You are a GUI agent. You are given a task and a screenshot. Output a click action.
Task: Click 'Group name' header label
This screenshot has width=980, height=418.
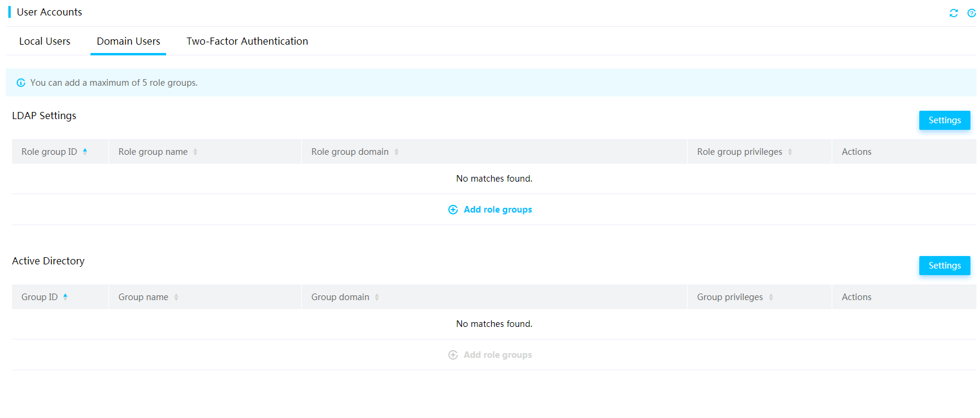coord(143,297)
